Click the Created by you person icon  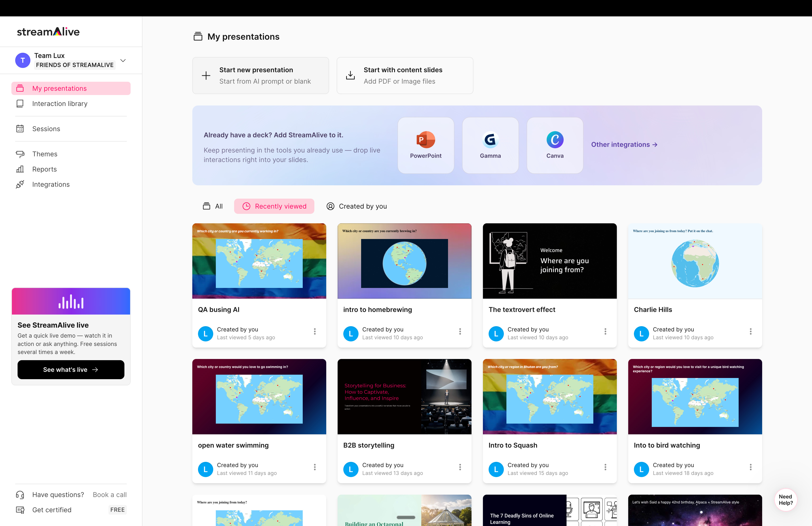point(330,206)
